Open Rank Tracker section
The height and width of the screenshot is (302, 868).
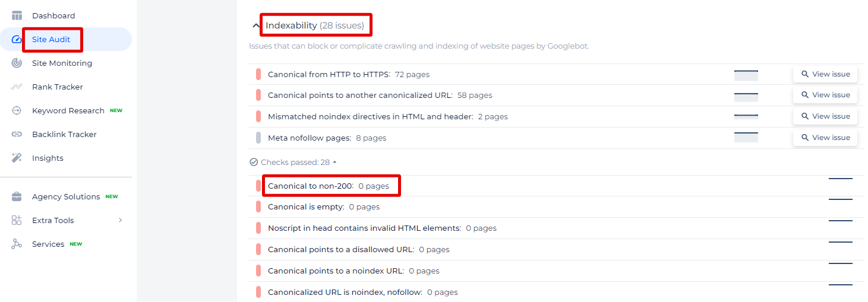[x=58, y=87]
